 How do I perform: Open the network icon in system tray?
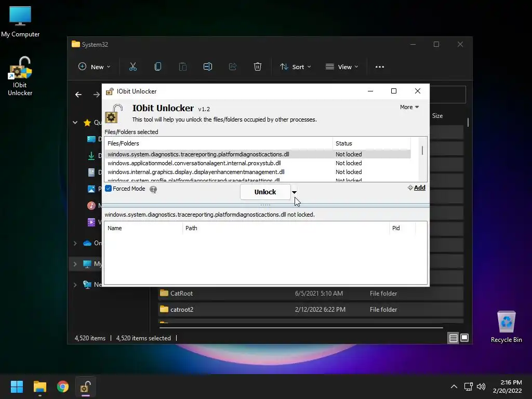(469, 387)
